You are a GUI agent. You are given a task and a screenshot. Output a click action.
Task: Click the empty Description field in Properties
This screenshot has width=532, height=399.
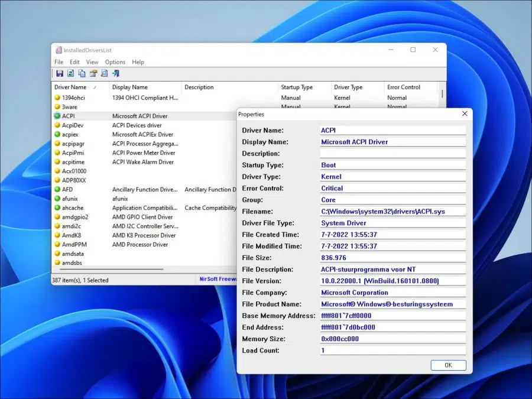pyautogui.click(x=393, y=153)
